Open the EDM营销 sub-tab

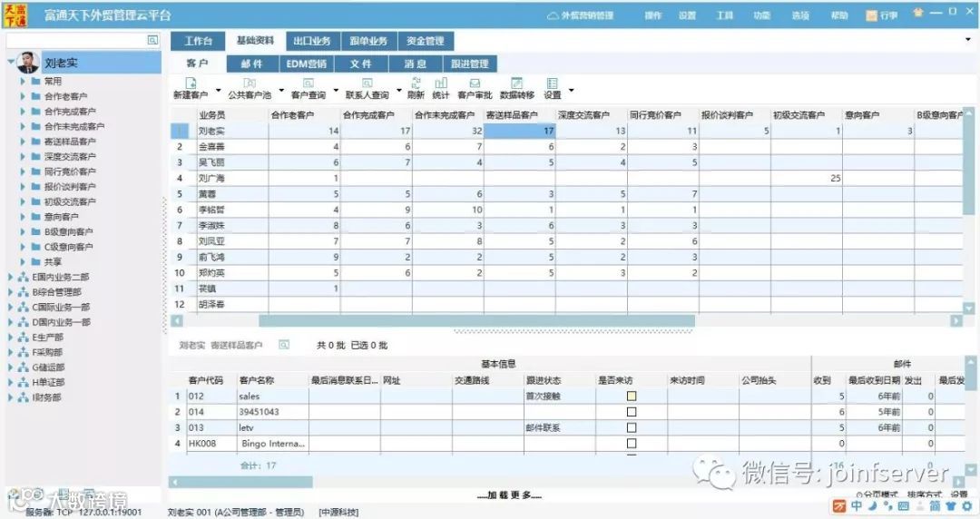pos(307,64)
